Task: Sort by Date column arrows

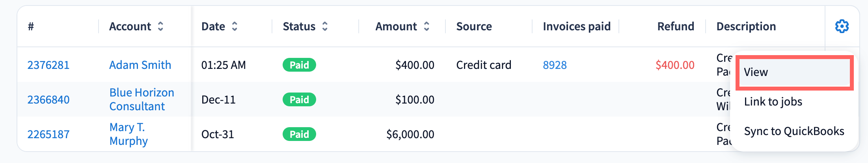Action: (235, 26)
